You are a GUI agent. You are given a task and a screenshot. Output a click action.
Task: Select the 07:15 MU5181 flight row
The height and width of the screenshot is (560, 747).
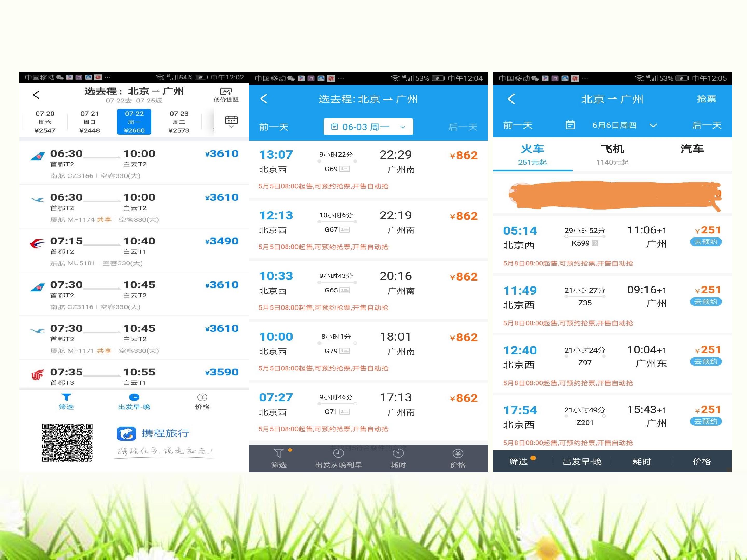point(134,250)
